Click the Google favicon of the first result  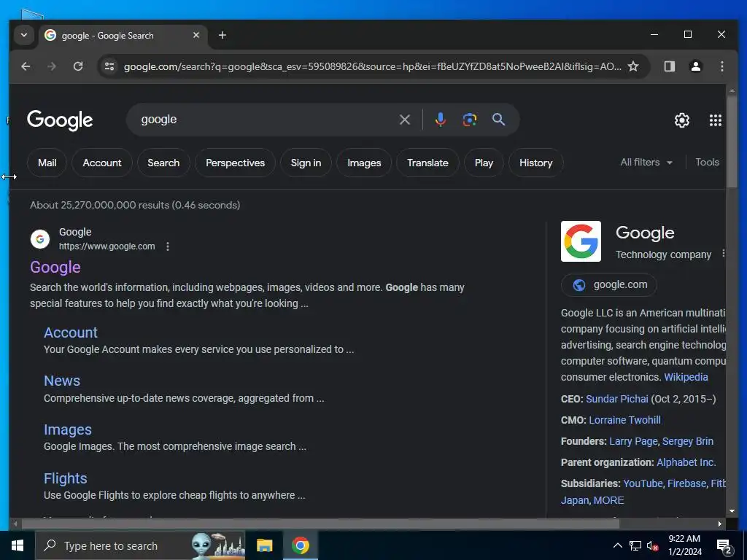(40, 239)
